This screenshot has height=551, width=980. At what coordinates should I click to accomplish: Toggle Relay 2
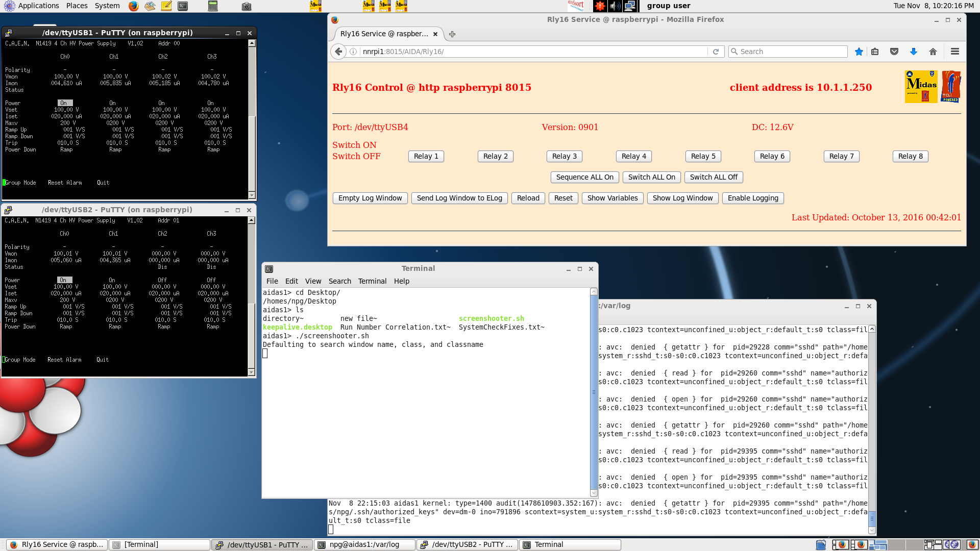tap(496, 156)
